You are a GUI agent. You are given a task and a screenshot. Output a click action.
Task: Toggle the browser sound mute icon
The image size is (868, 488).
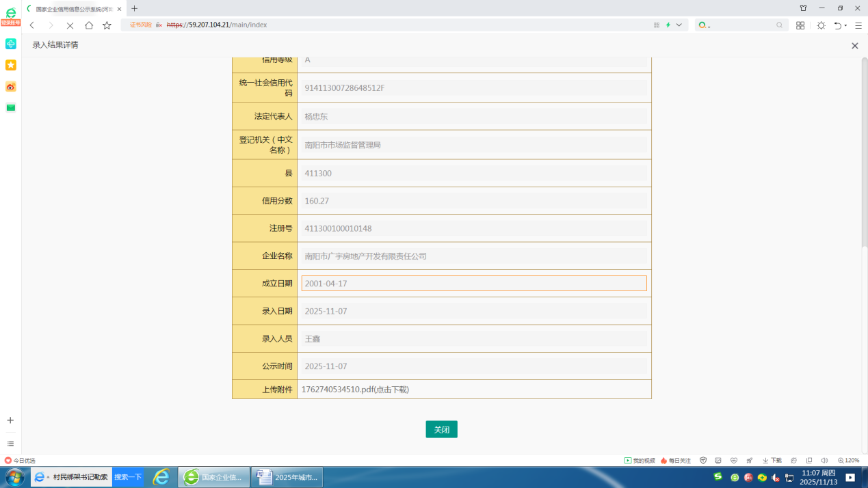coord(824,461)
